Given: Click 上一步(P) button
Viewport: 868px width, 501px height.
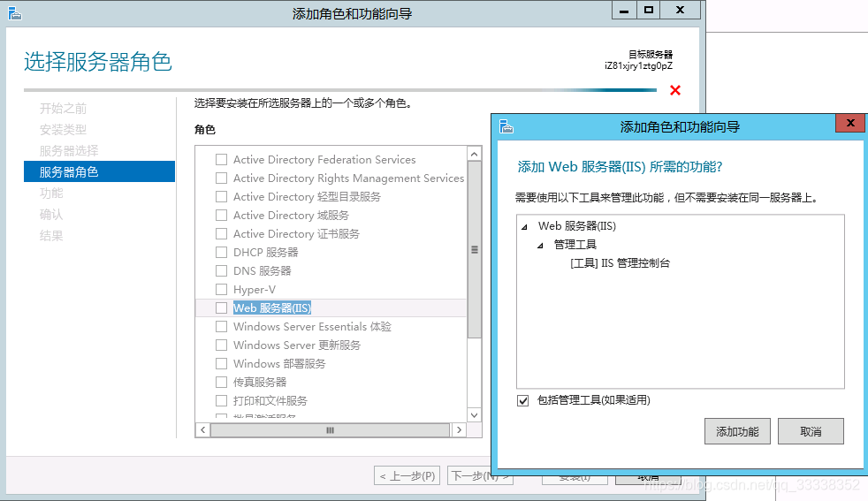Looking at the screenshot, I should [x=407, y=475].
